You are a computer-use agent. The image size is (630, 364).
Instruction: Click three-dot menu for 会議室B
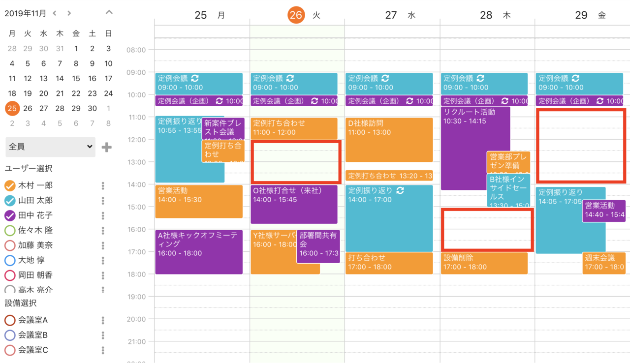tap(103, 335)
